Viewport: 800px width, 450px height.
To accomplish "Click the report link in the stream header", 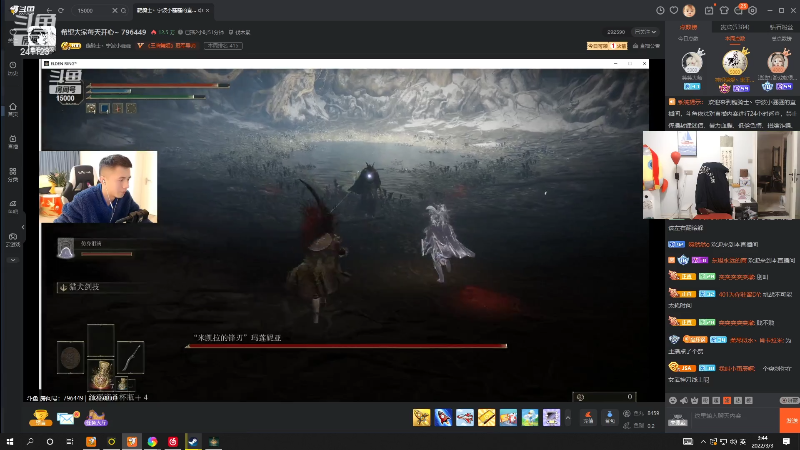I will [x=240, y=32].
